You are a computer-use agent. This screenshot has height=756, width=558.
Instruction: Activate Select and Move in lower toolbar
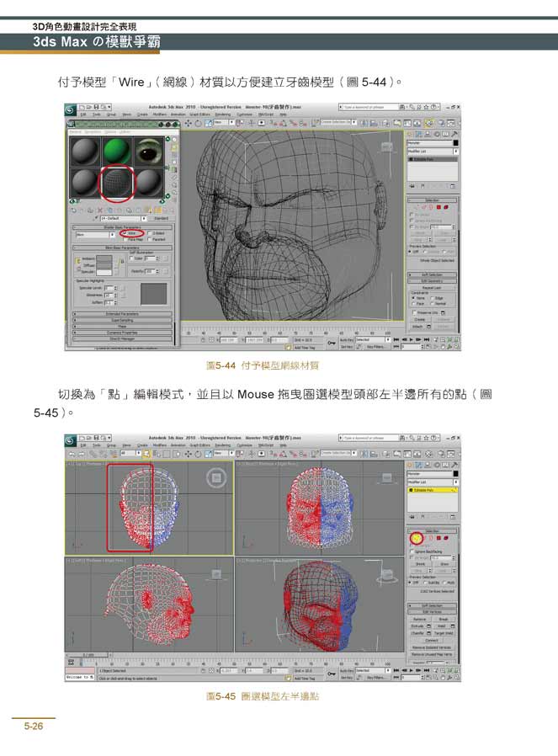coord(189,454)
